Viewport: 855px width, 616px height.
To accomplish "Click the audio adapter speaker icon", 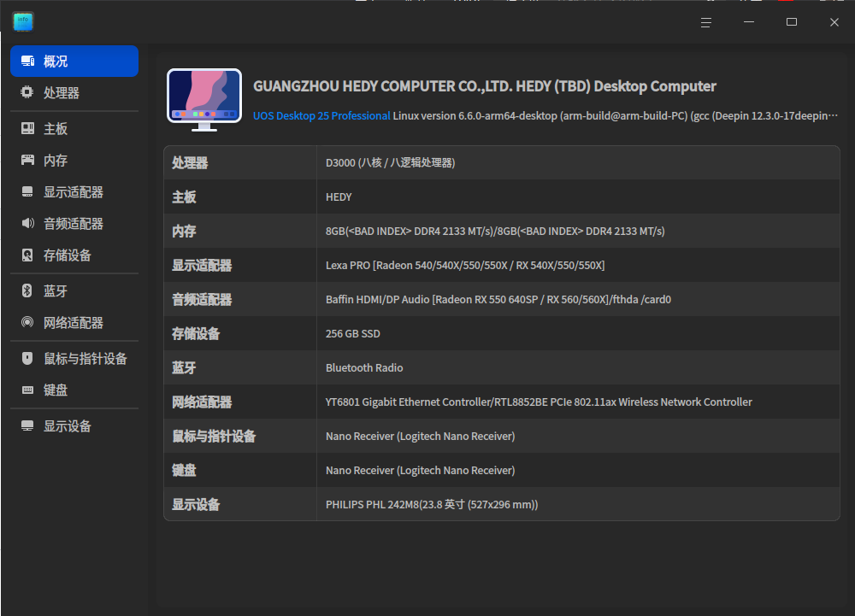I will 28,223.
